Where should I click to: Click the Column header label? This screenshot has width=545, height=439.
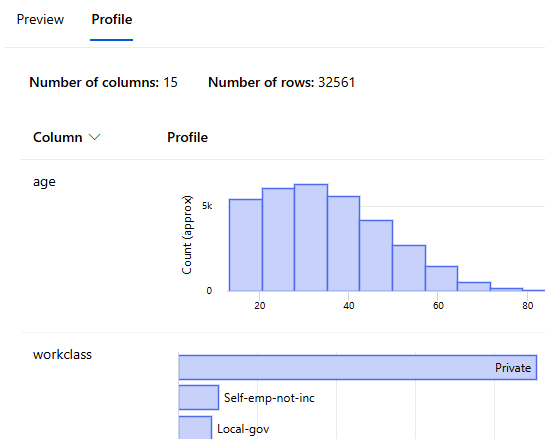coord(58,137)
